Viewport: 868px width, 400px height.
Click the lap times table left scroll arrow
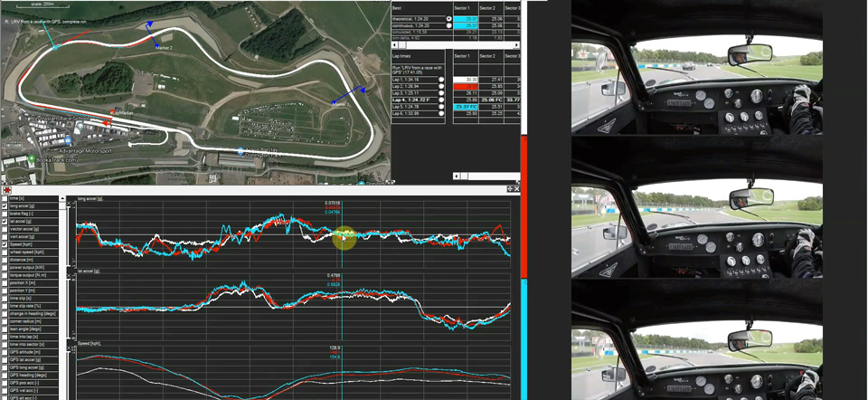456,176
